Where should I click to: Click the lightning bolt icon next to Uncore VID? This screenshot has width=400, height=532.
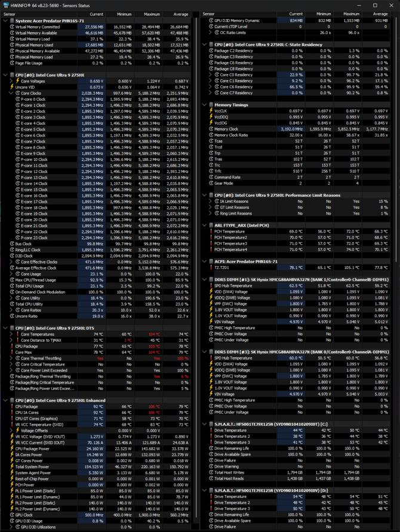click(x=11, y=87)
